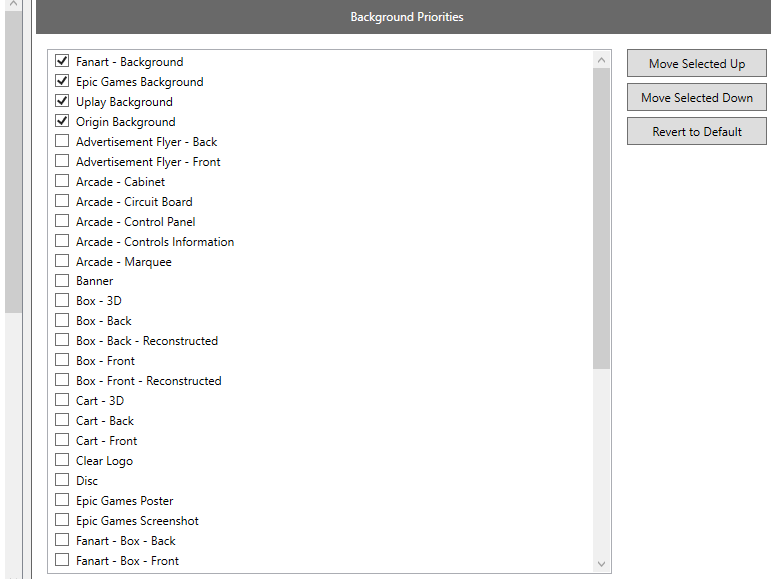Screen dimensions: 771x579
Task: Uncheck the Origin Background checkbox
Action: click(62, 121)
